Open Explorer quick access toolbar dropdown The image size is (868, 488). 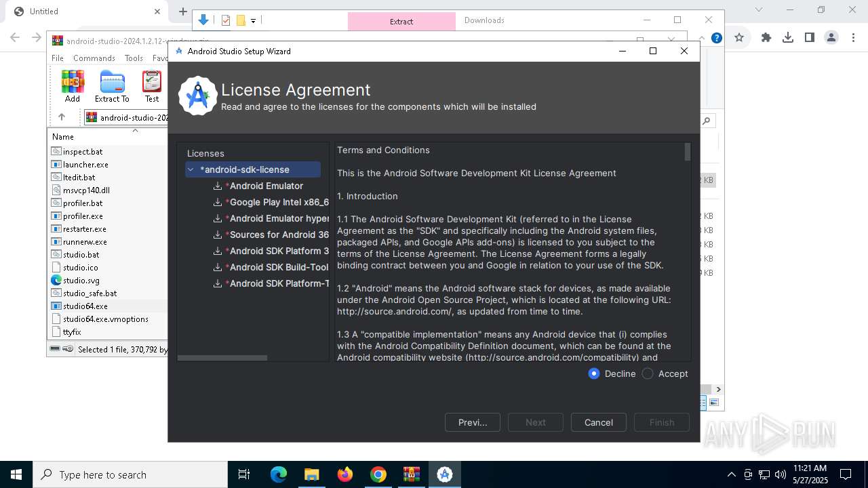click(x=253, y=21)
